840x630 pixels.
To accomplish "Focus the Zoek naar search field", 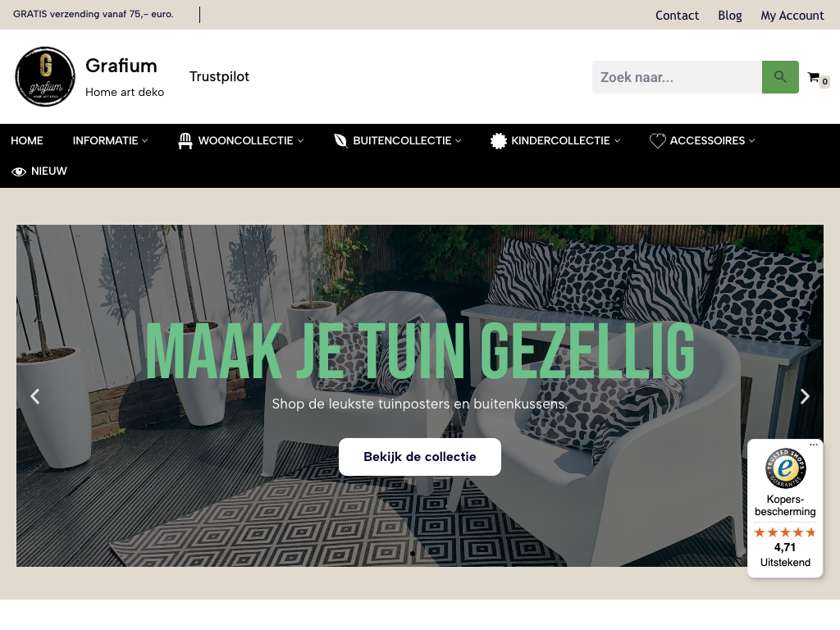I will coord(677,77).
